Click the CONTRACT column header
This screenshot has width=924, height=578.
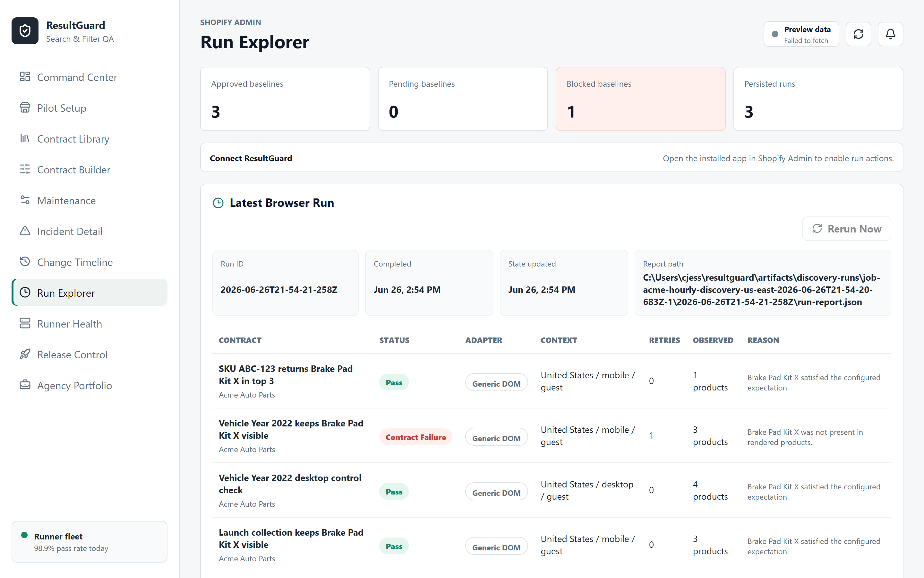click(x=240, y=340)
